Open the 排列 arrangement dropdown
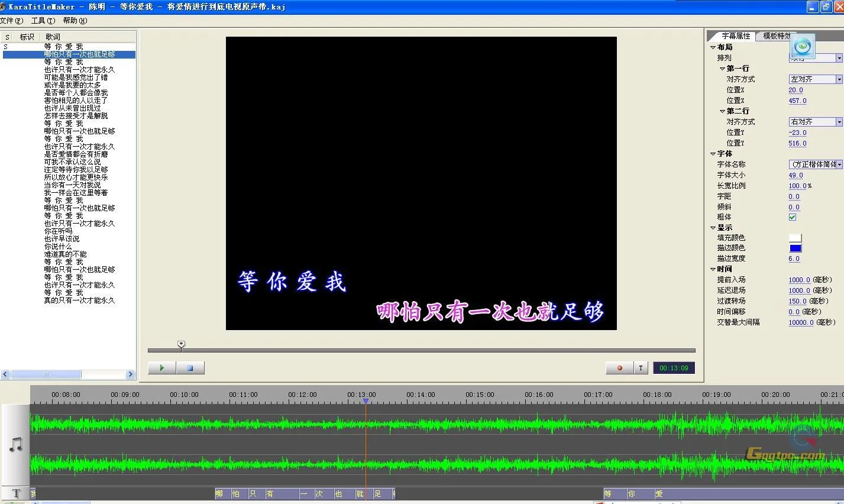This screenshot has width=844, height=504. 839,57
